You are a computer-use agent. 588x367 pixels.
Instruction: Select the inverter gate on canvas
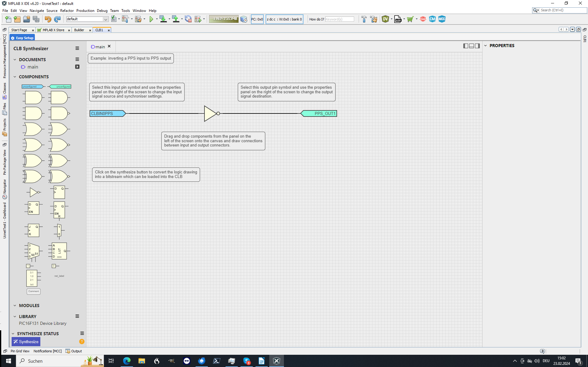pyautogui.click(x=211, y=113)
